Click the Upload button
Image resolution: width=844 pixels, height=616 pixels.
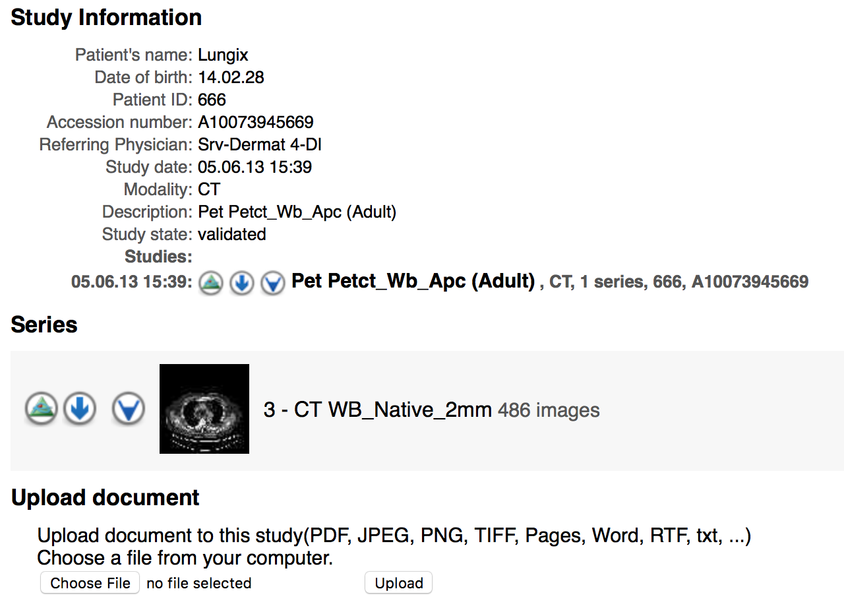click(x=399, y=583)
